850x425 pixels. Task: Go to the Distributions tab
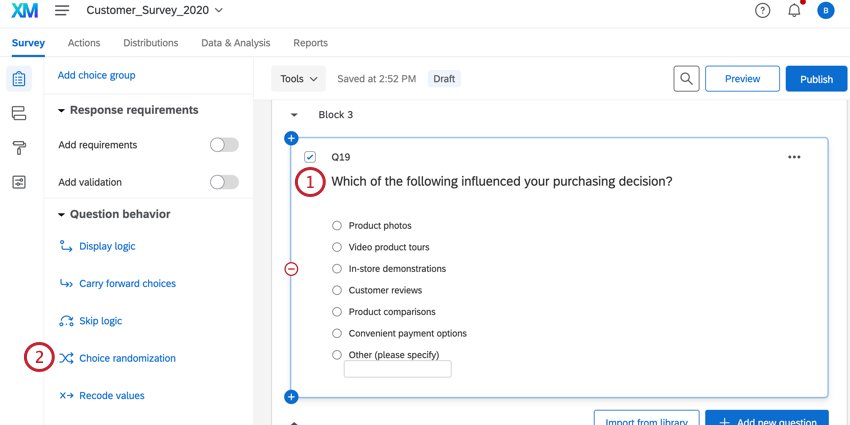pos(150,43)
